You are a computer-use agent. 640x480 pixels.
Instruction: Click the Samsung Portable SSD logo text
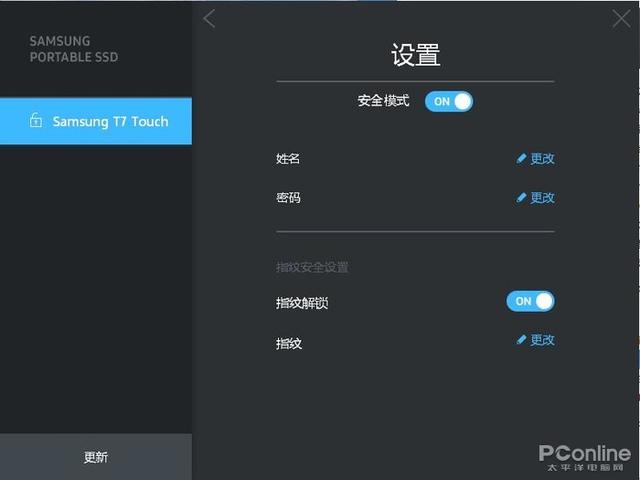coord(74,49)
